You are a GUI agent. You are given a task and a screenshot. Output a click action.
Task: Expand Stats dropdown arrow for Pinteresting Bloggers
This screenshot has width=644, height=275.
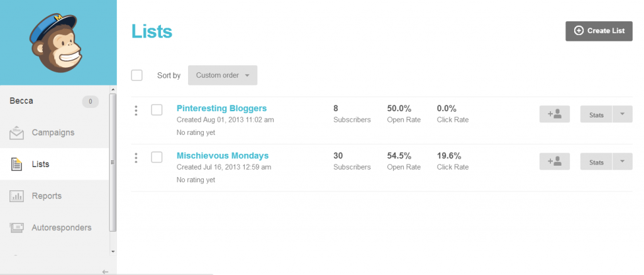point(622,114)
